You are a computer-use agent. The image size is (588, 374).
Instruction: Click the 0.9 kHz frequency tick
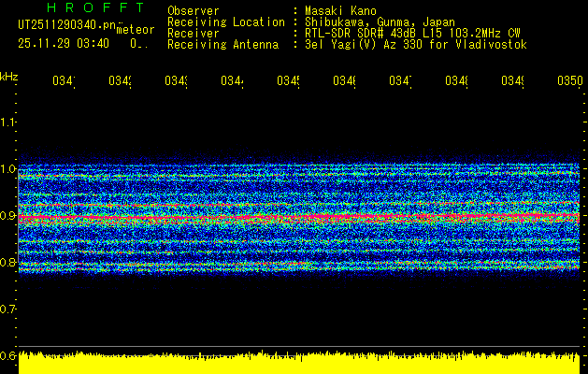(x=8, y=216)
